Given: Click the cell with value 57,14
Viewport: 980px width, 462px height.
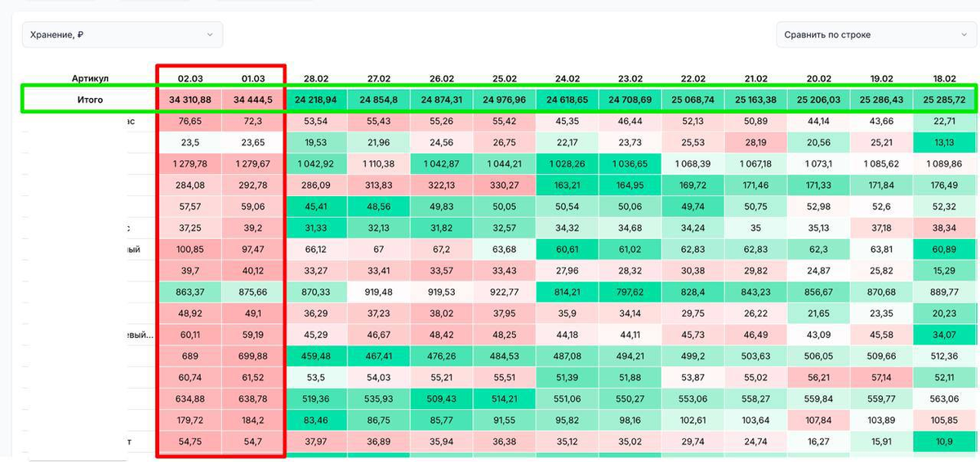Looking at the screenshot, I should (882, 377).
